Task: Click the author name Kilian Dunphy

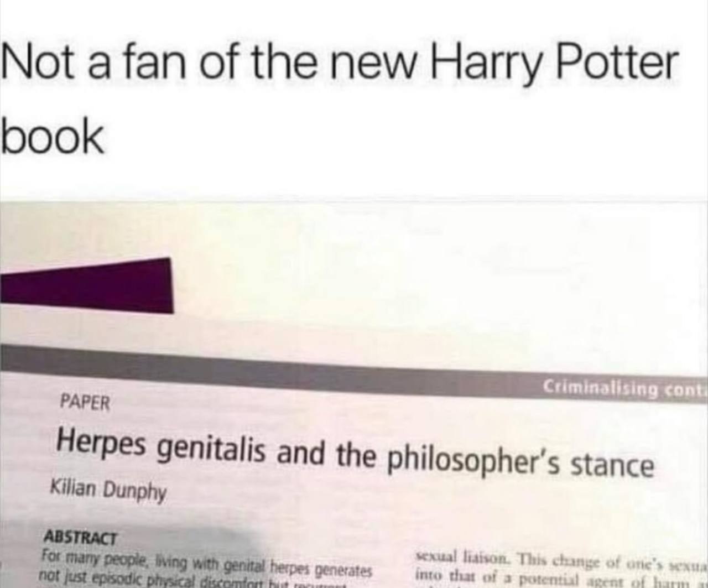Action: [108, 490]
